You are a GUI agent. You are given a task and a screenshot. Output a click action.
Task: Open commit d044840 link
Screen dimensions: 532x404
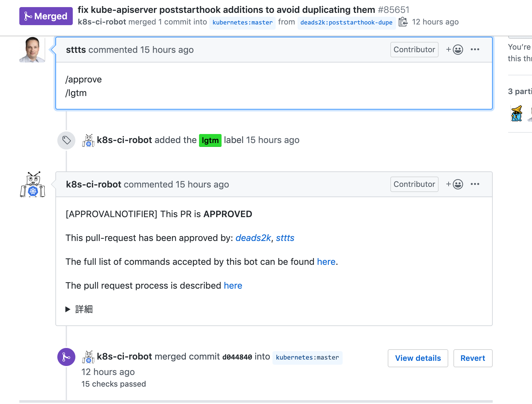(x=237, y=357)
